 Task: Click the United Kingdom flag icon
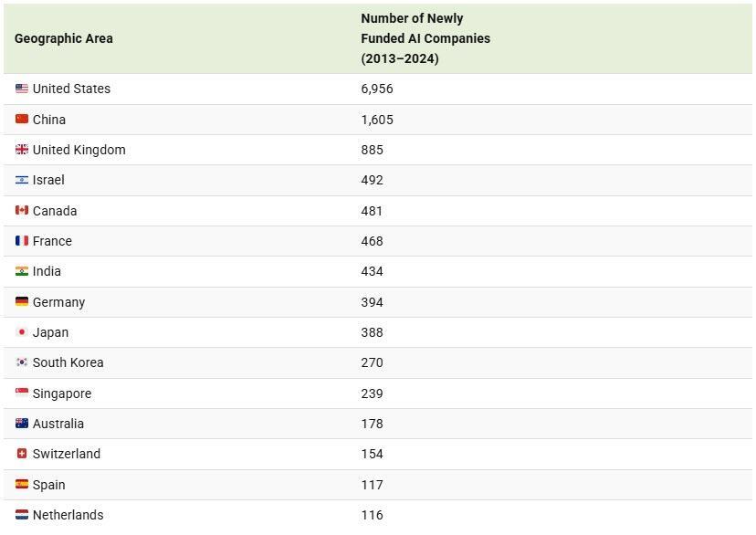[x=22, y=150]
